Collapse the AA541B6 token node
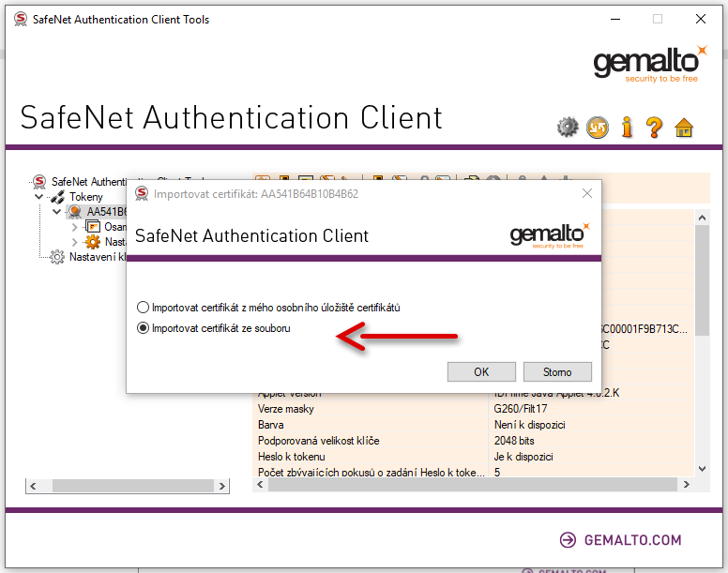728x573 pixels. (x=56, y=212)
